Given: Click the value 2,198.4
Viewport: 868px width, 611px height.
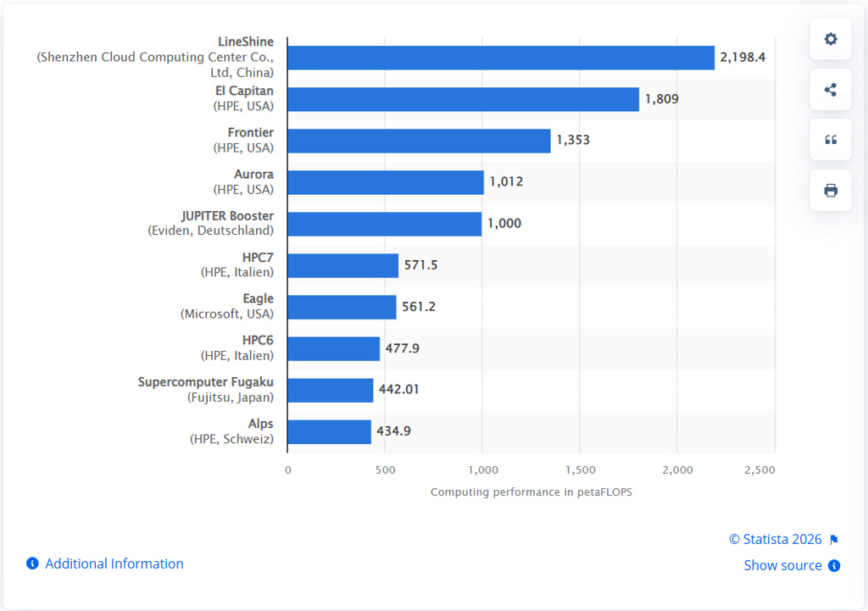Looking at the screenshot, I should pos(743,57).
